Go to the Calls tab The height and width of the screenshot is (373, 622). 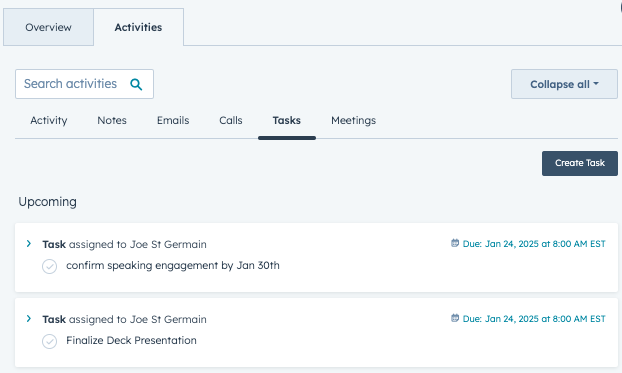coord(231,120)
